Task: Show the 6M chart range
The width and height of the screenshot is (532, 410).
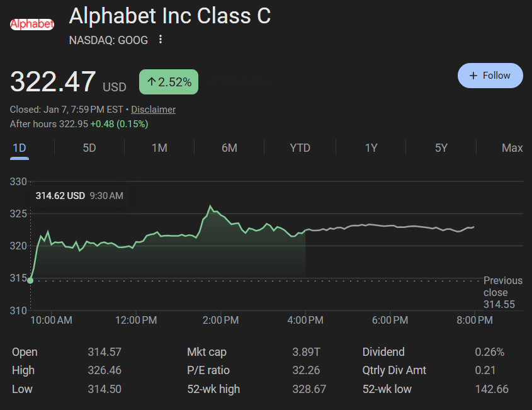Action: (x=229, y=148)
